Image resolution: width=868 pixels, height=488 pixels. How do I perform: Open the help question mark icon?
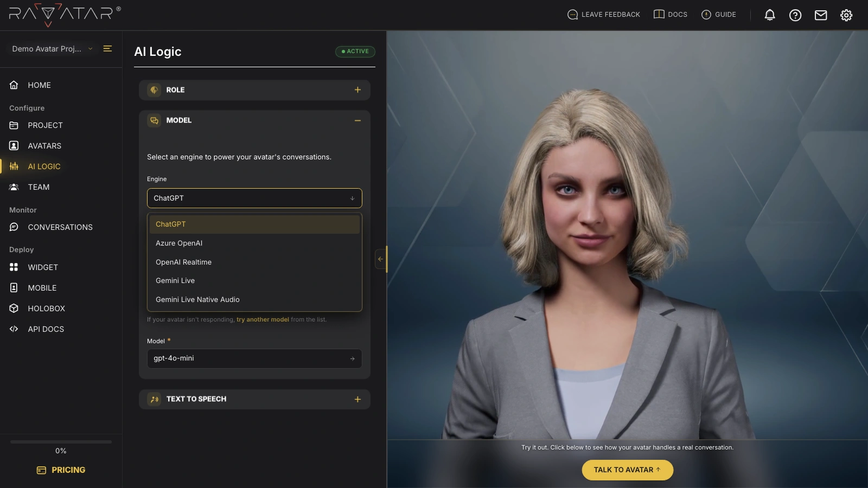tap(795, 15)
